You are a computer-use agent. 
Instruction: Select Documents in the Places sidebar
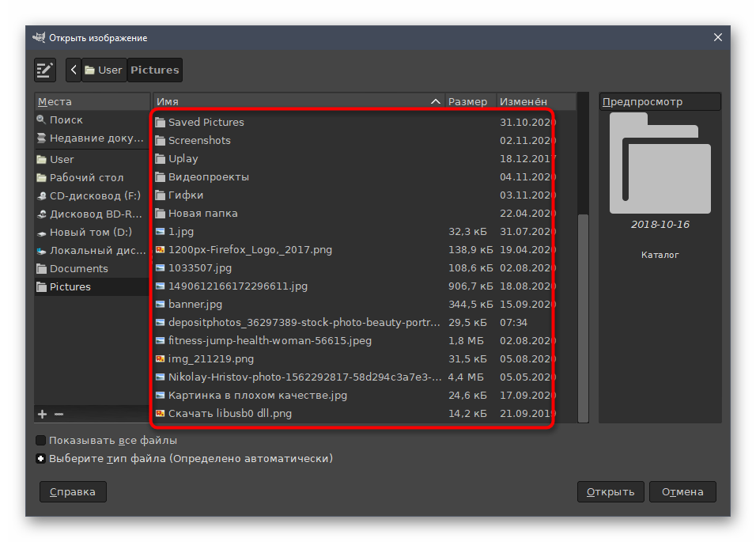pos(92,268)
